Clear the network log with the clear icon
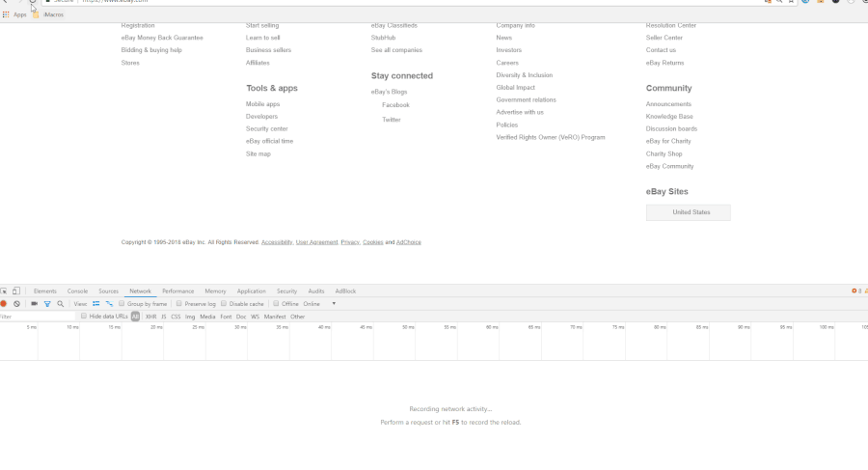Screen dimensions: 868x470 coord(16,304)
